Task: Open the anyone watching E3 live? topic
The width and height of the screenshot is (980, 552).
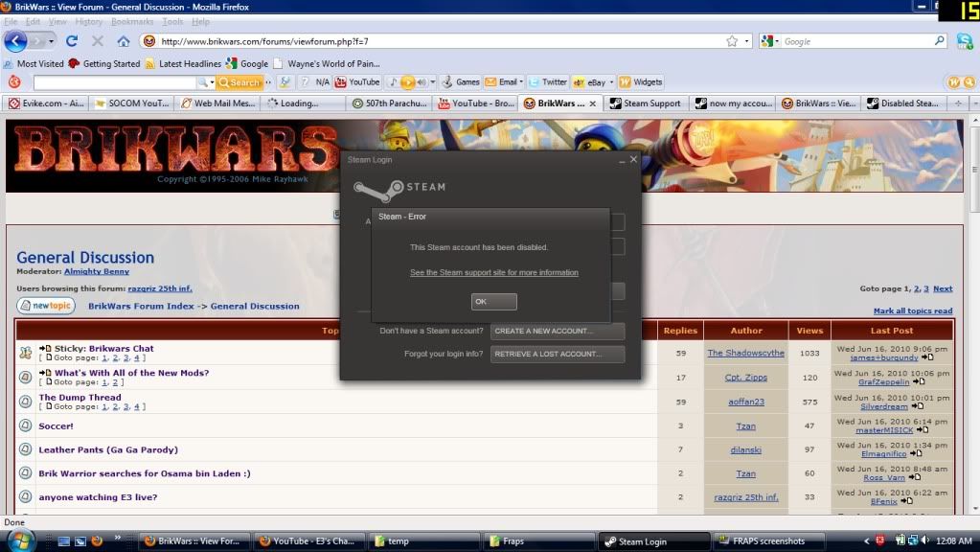Action: (x=98, y=497)
